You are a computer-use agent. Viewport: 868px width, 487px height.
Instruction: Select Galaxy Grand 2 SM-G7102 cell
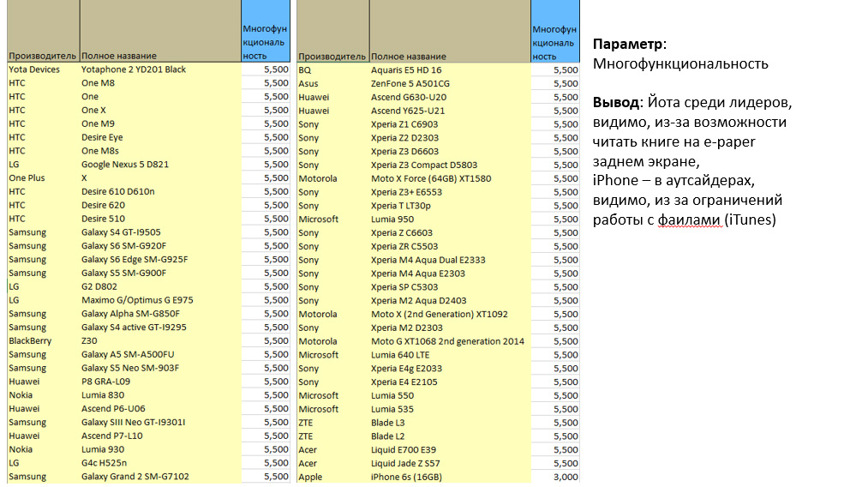[160, 477]
